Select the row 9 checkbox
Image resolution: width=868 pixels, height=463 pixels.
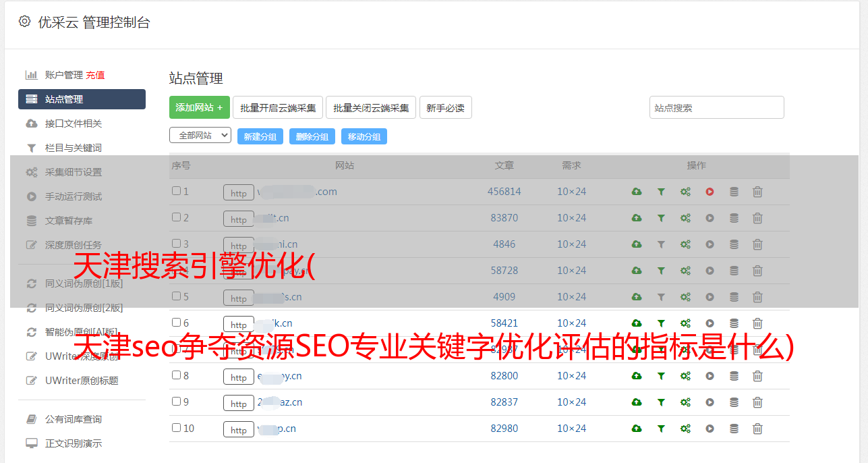coord(176,402)
